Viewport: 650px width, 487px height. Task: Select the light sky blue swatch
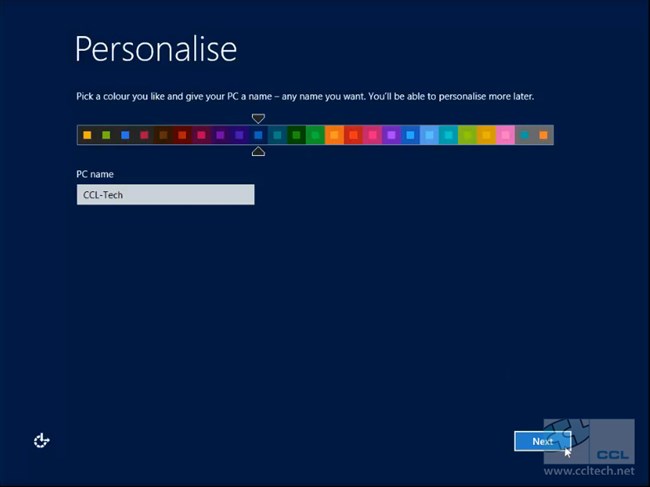(429, 135)
